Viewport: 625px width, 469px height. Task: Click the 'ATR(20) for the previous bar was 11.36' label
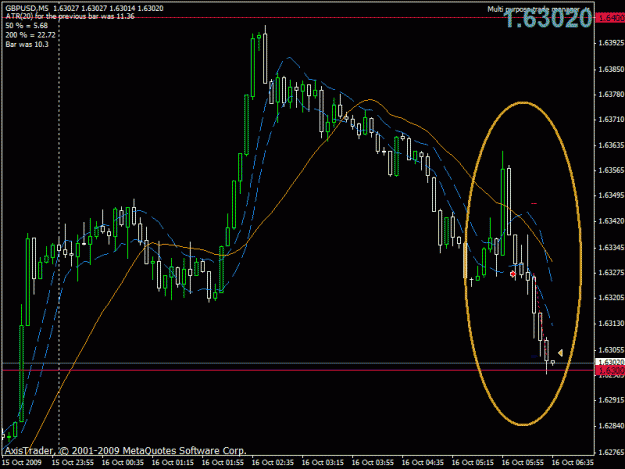point(70,17)
